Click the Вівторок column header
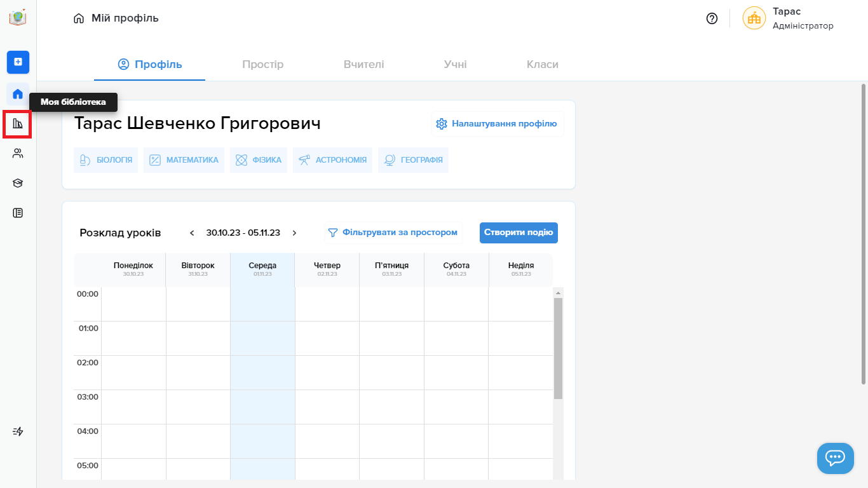 198,269
